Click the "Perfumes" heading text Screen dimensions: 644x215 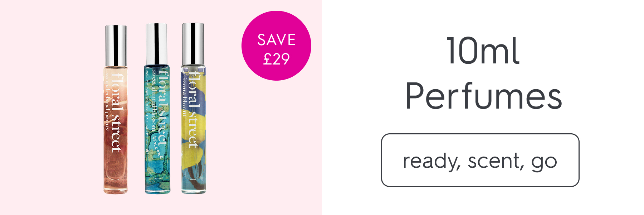[x=484, y=96]
